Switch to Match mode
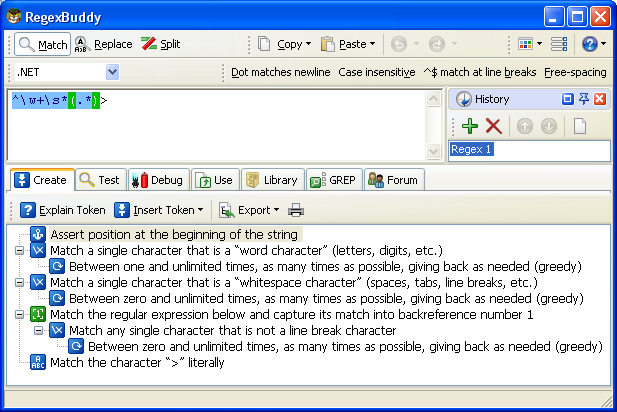The width and height of the screenshot is (617, 412). (42, 44)
